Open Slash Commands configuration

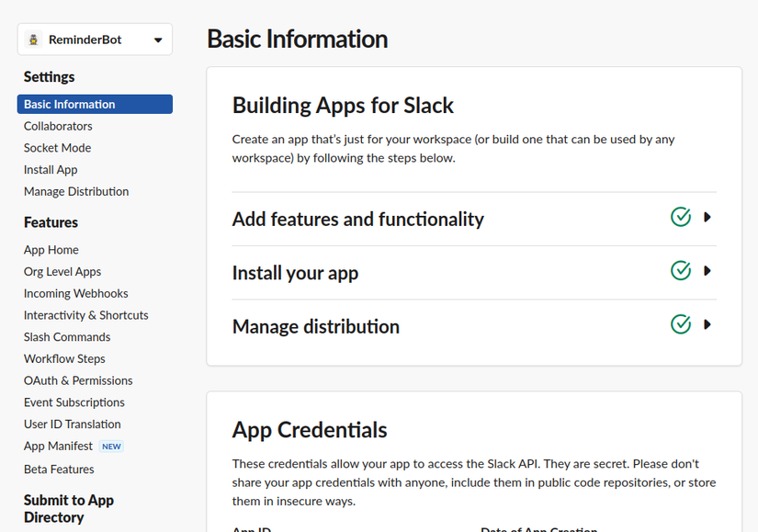click(66, 336)
